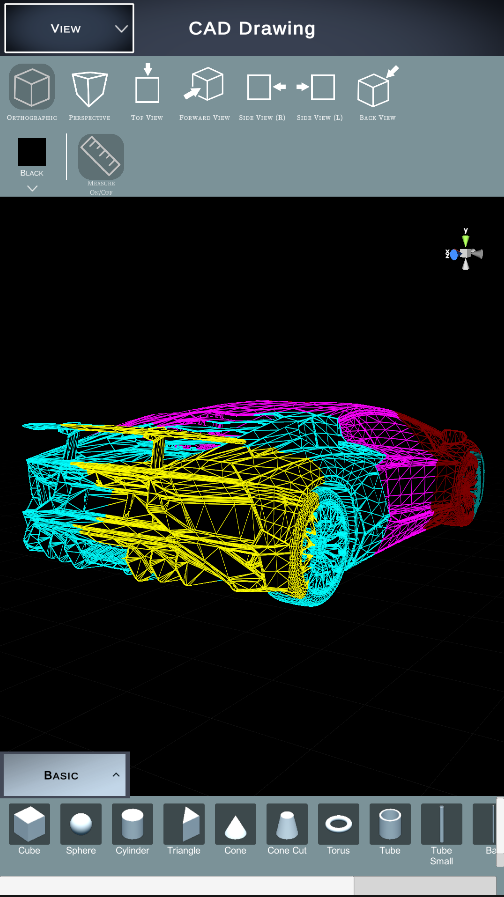
Task: Add a Triangle prism shape
Action: (184, 824)
